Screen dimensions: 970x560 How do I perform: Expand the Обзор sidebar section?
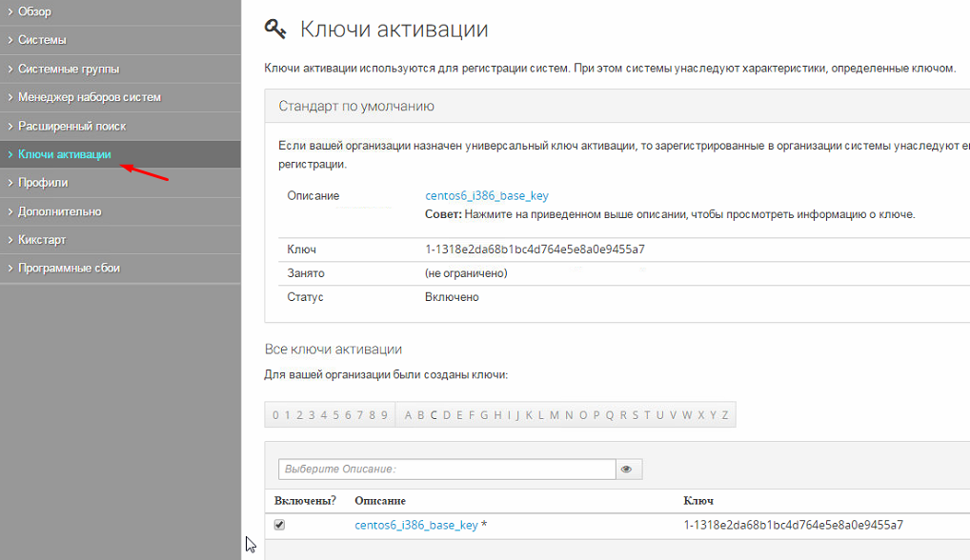(35, 11)
